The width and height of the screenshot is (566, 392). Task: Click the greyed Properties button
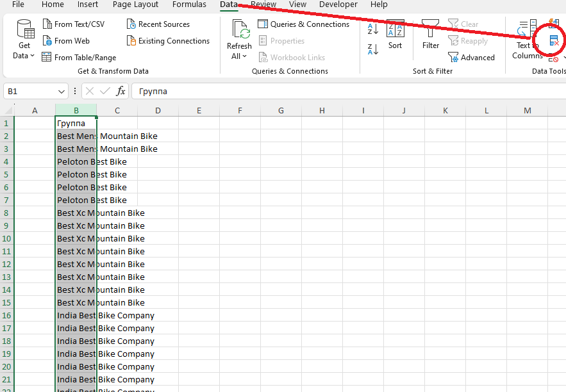(281, 41)
